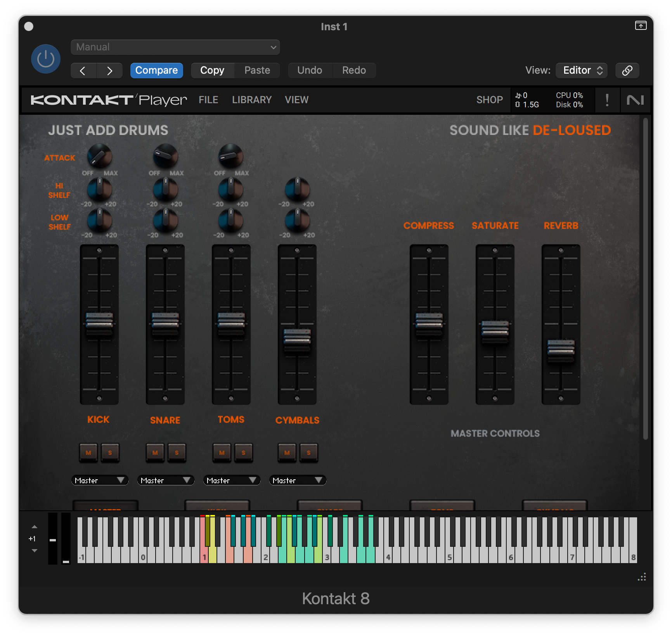
Task: Click the COMPRESS fader handle
Action: (x=429, y=323)
